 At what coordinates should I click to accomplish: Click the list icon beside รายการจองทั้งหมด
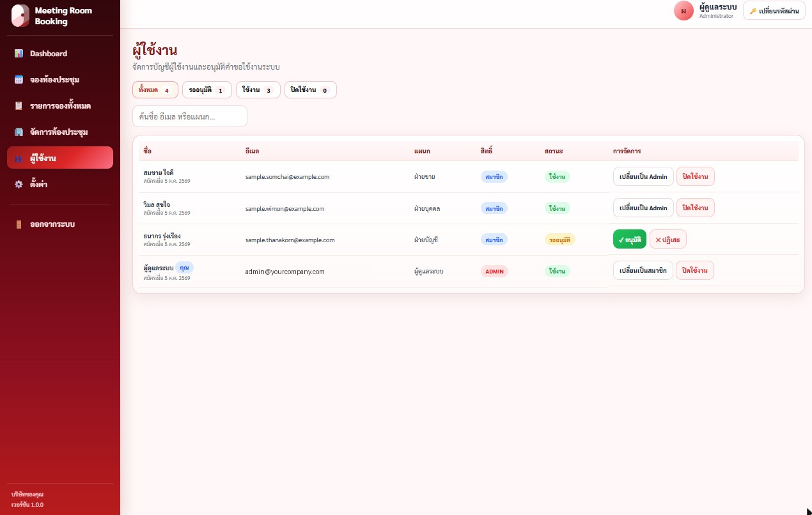(x=19, y=106)
